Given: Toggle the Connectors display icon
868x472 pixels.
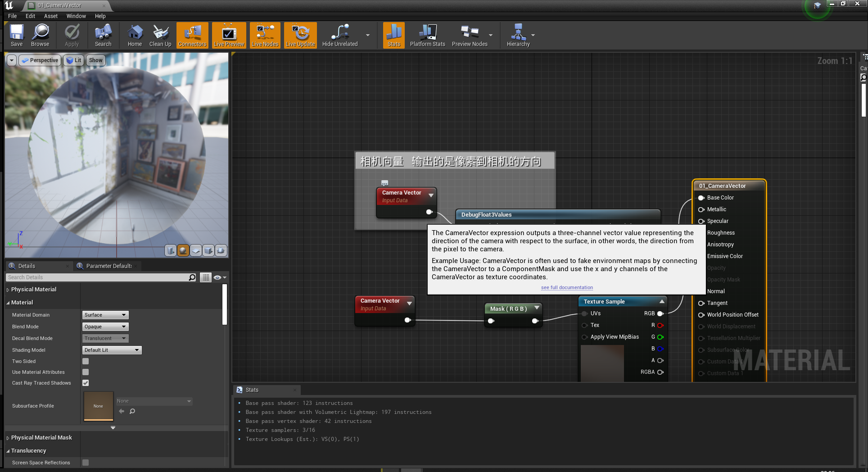Looking at the screenshot, I should [192, 35].
